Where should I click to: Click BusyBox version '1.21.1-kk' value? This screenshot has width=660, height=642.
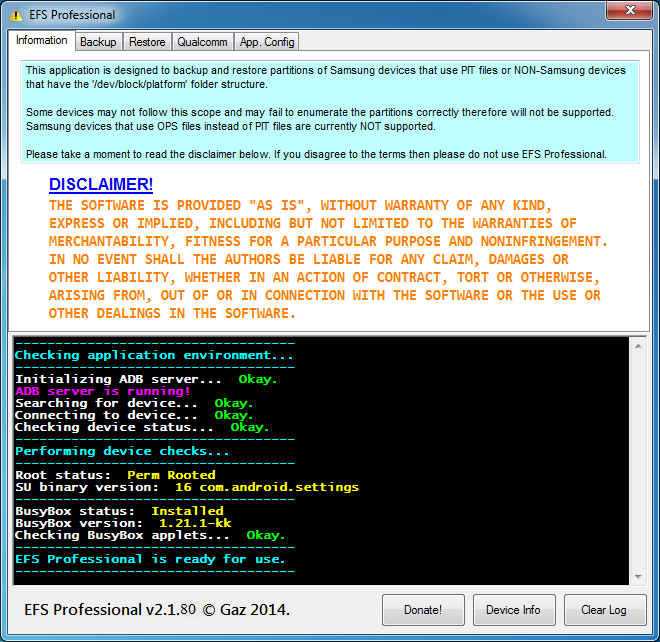point(195,523)
